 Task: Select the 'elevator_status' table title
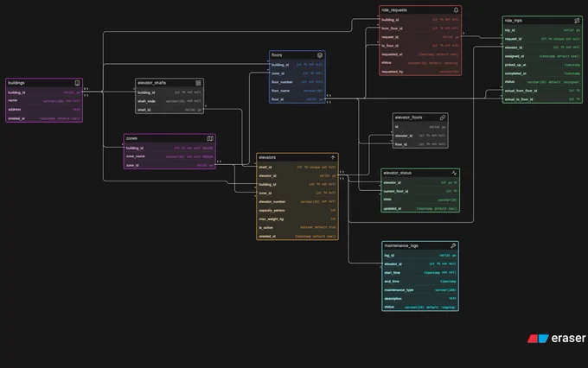click(x=398, y=173)
